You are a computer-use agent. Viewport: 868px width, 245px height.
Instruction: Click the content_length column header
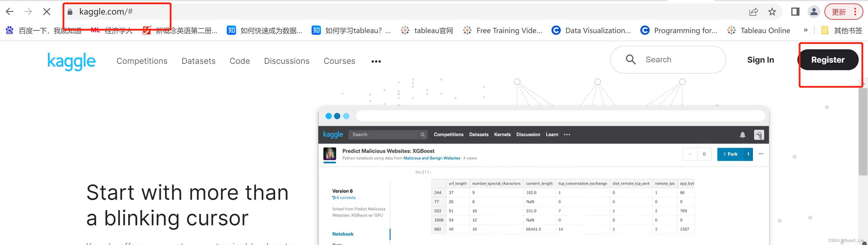pyautogui.click(x=539, y=184)
